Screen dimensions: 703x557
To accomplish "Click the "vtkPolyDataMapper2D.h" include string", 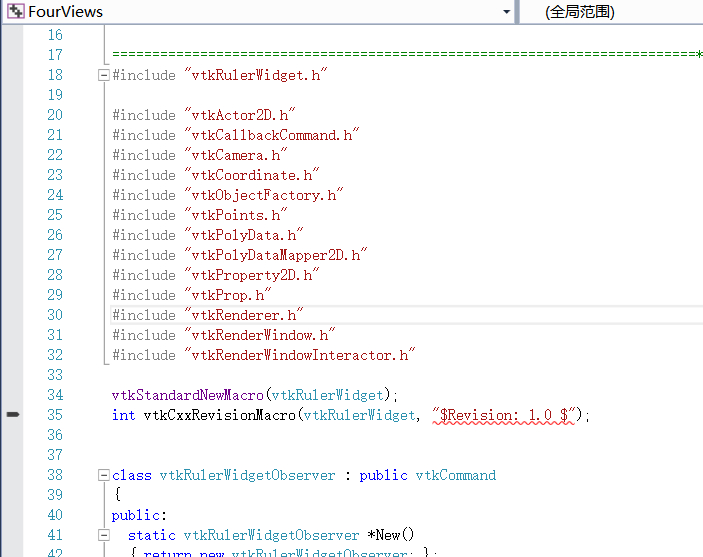I will click(276, 255).
